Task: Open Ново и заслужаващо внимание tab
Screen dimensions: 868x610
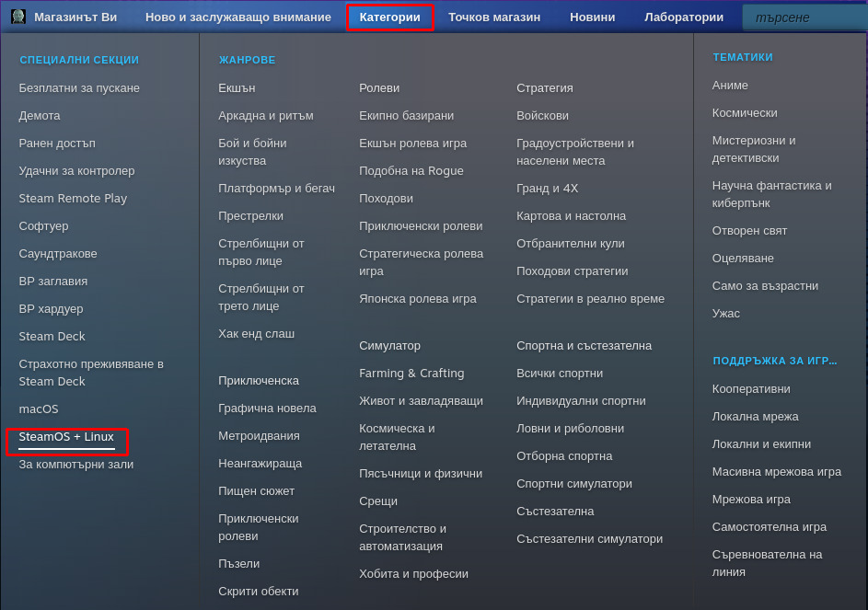Action: tap(238, 17)
